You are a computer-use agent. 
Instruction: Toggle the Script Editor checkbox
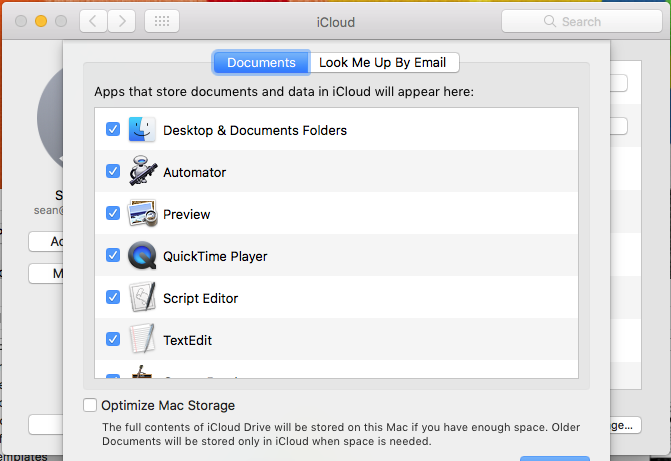[113, 298]
